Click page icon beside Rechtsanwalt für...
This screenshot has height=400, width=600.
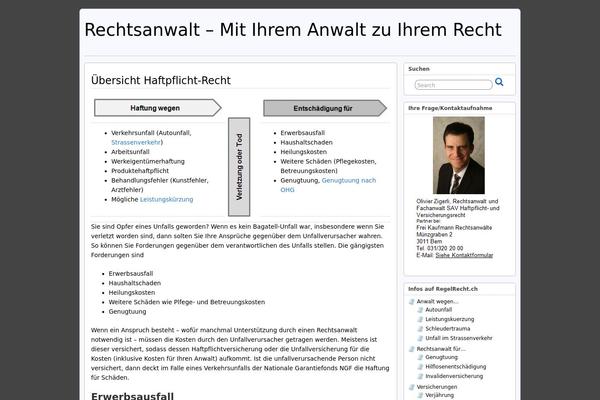pyautogui.click(x=412, y=349)
